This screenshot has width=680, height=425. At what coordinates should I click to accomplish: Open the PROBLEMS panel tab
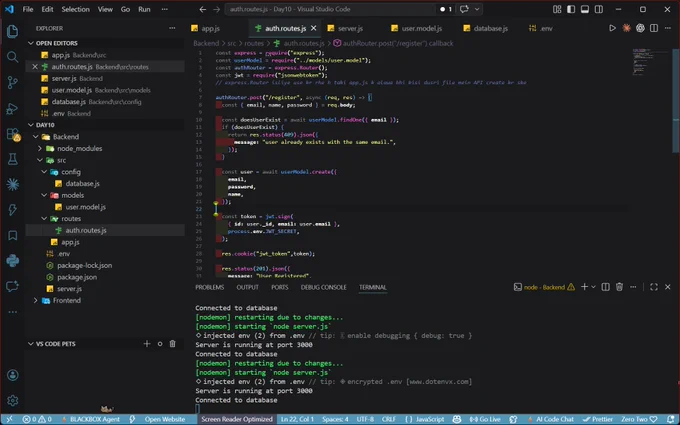(x=209, y=287)
